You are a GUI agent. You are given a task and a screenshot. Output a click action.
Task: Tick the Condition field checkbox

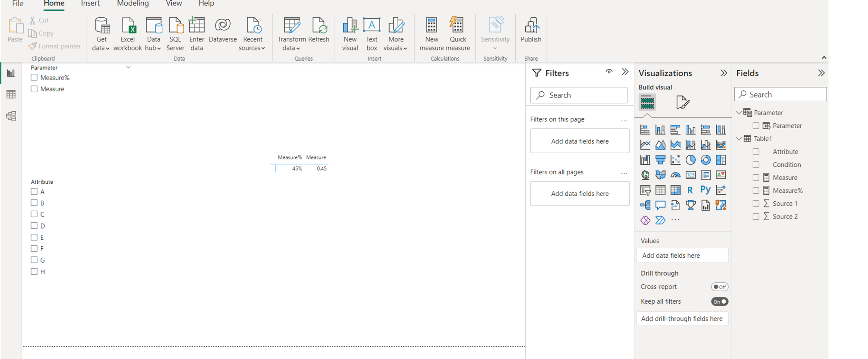coord(756,165)
